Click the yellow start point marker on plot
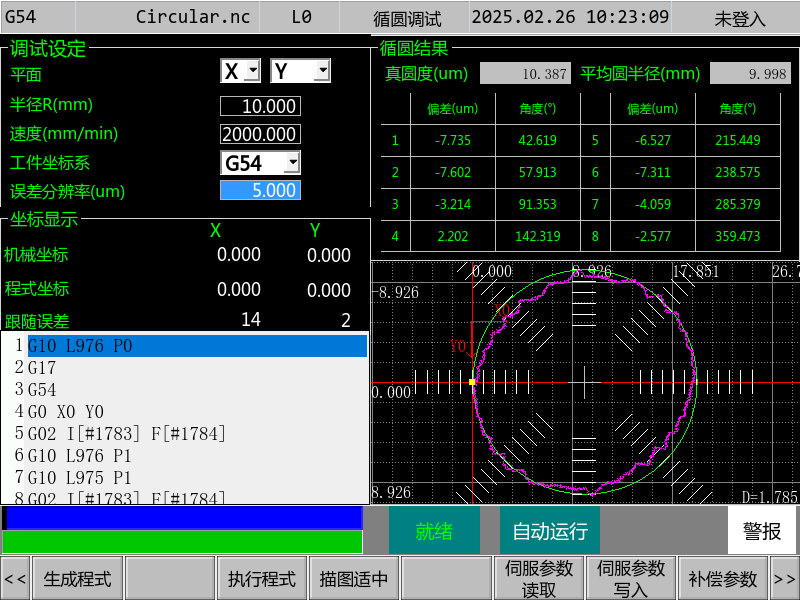Screen dimensions: 800x600 [x=472, y=382]
